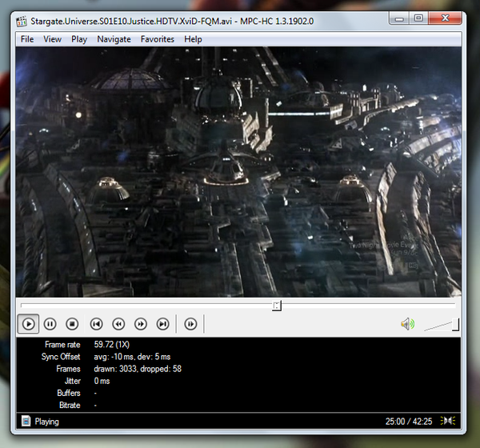Click the Playing status text

pos(46,422)
